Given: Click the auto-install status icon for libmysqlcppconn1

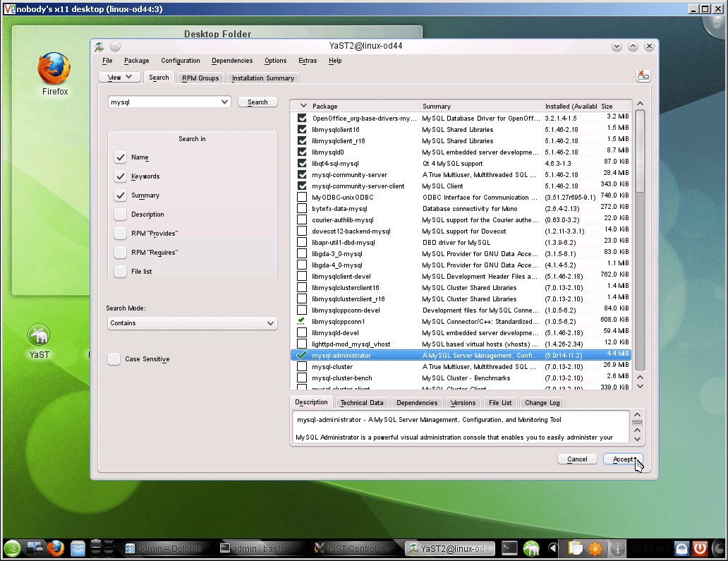Looking at the screenshot, I should [302, 321].
